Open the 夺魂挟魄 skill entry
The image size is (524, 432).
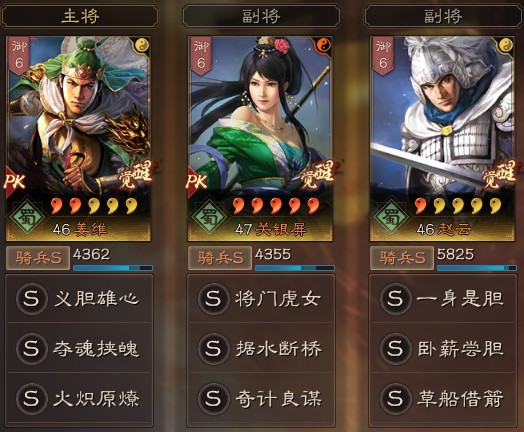point(80,348)
